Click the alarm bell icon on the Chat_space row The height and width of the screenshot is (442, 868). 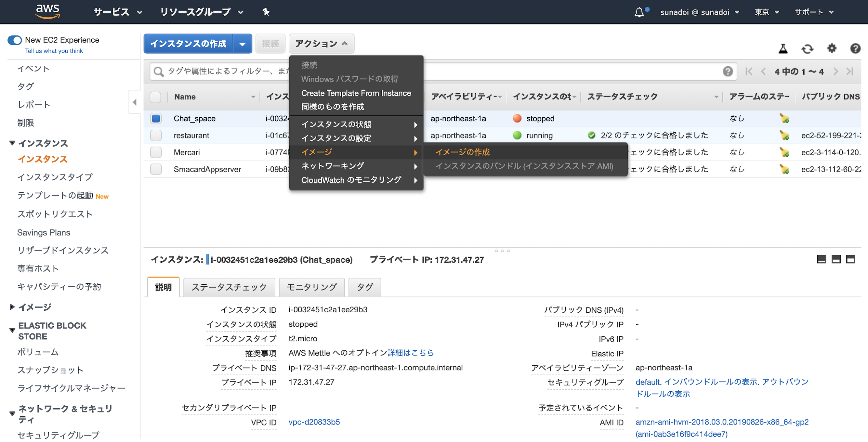pyautogui.click(x=784, y=118)
